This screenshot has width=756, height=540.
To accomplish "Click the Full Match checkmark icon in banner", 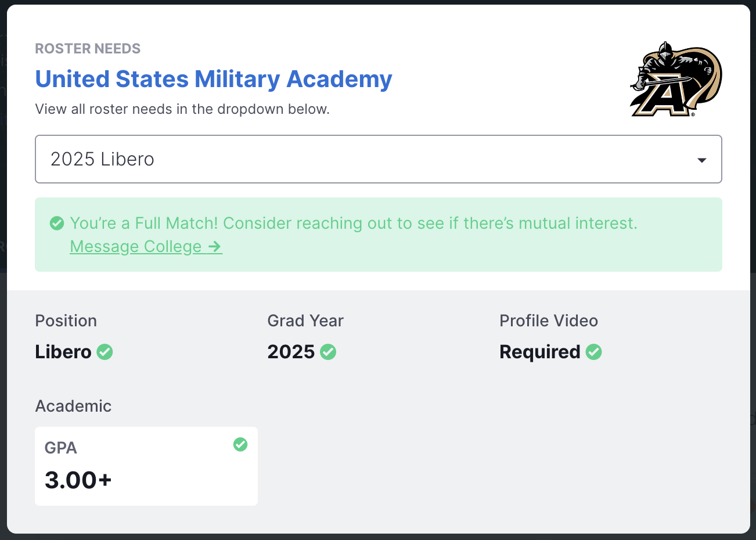I will pyautogui.click(x=57, y=224).
